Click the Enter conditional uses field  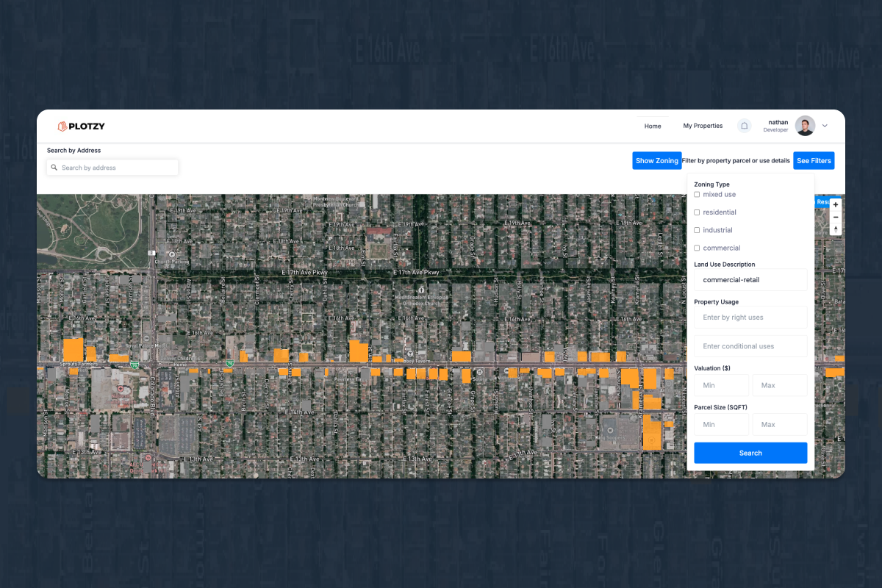(x=750, y=346)
